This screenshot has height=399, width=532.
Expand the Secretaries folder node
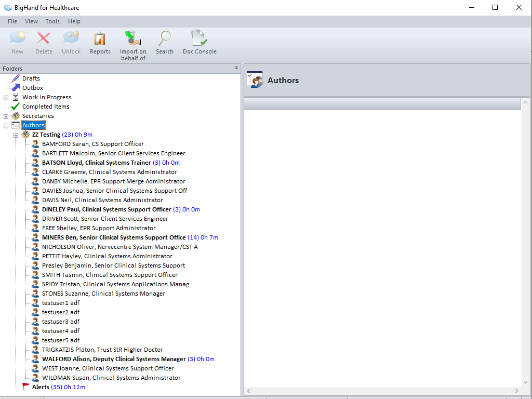tap(6, 116)
